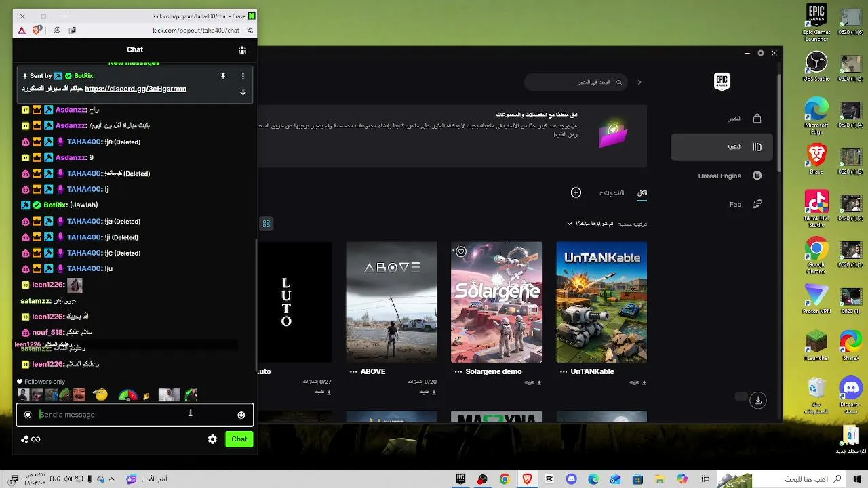Favorite the Solargene demo with the heart icon
The width and height of the screenshot is (868, 488).
click(461, 252)
